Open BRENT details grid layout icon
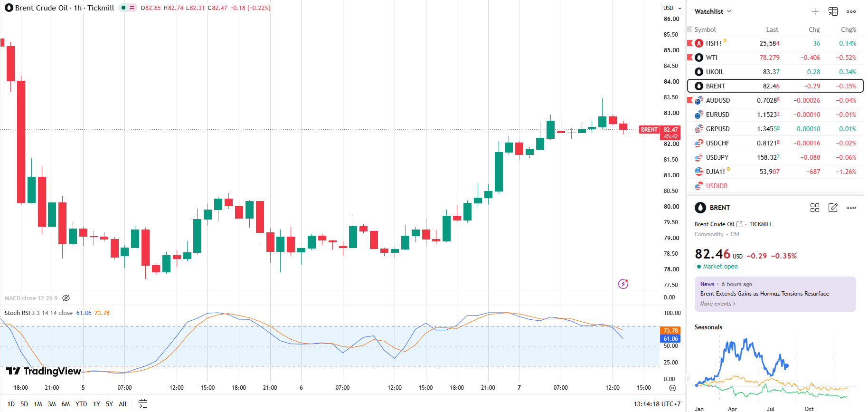Image resolution: width=868 pixels, height=412 pixels. click(x=815, y=208)
